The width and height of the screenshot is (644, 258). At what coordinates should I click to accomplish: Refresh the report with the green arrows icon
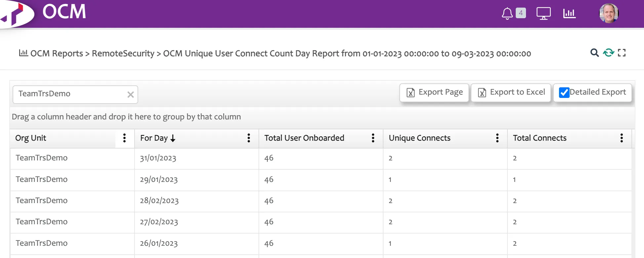pyautogui.click(x=608, y=53)
